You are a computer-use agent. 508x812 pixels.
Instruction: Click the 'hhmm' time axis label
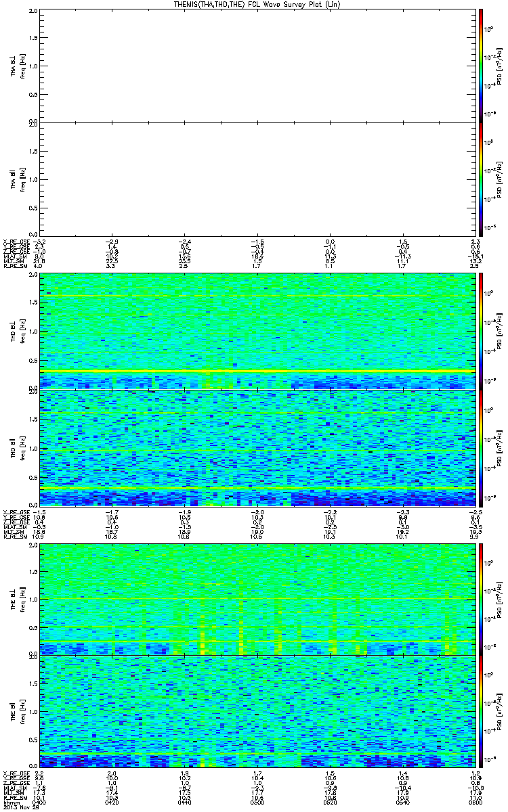coord(10,802)
